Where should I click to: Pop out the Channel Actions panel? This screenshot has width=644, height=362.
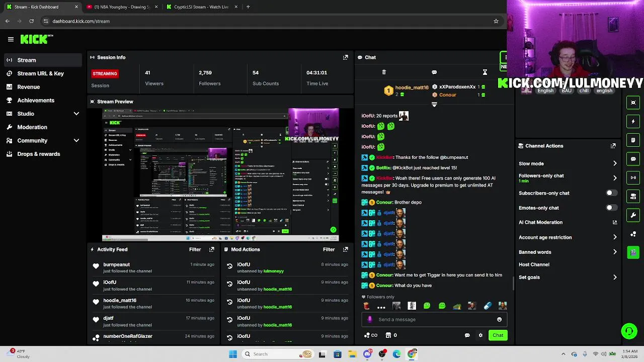(613, 146)
